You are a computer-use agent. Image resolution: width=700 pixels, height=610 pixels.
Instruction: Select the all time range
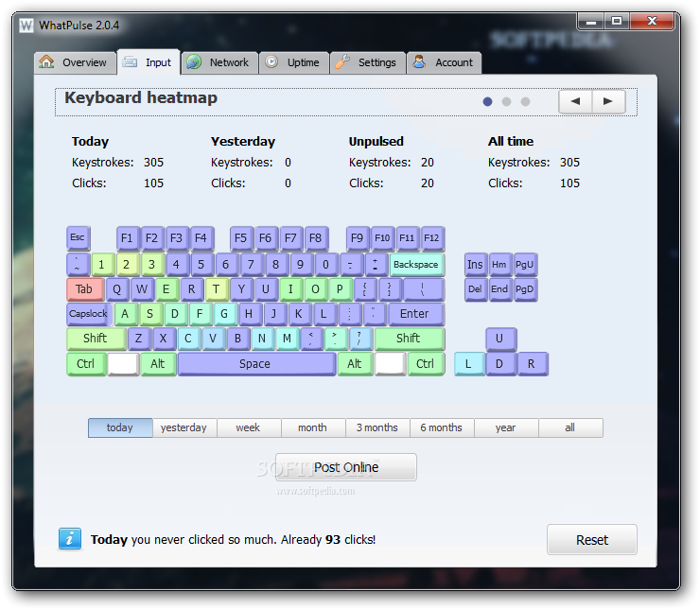tap(570, 427)
